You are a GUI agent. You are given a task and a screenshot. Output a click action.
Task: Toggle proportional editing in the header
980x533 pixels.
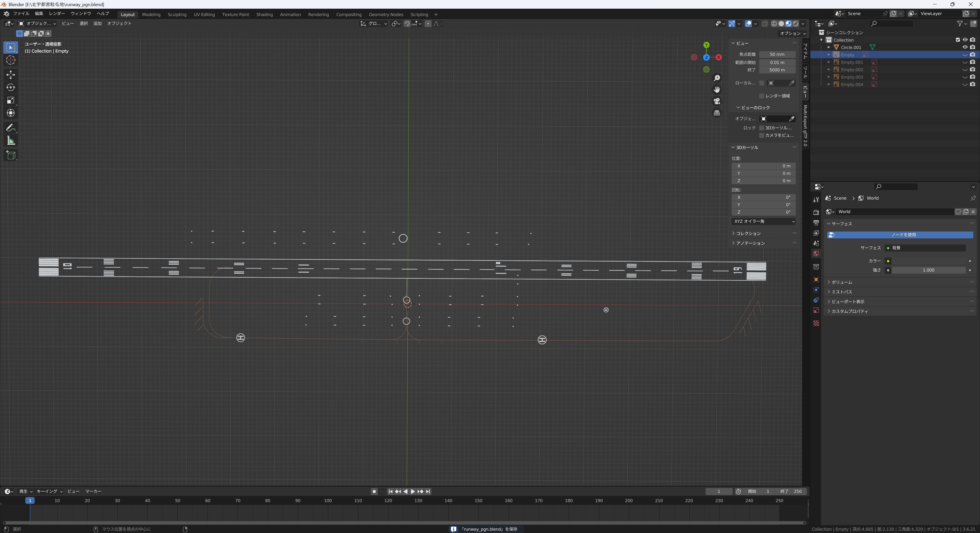[x=428, y=23]
